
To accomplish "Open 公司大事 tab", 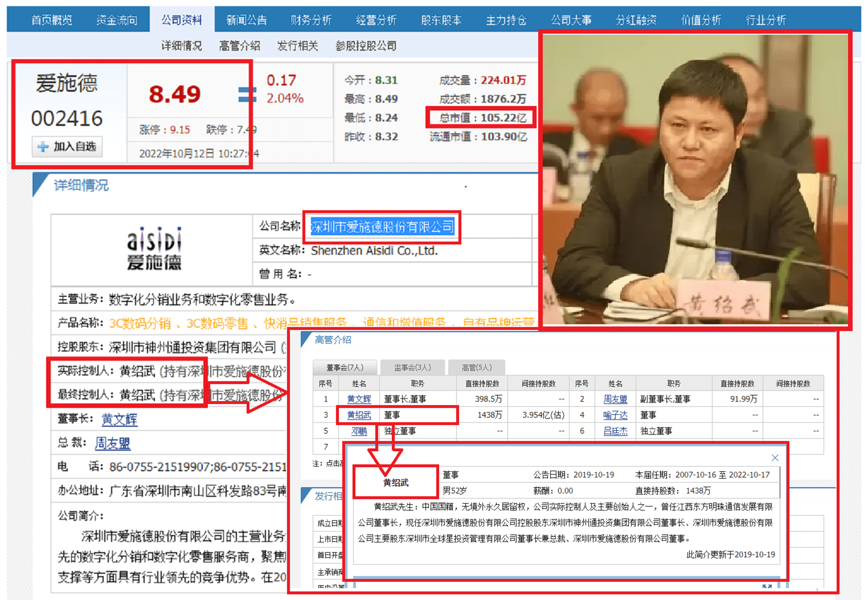I will tap(571, 20).
